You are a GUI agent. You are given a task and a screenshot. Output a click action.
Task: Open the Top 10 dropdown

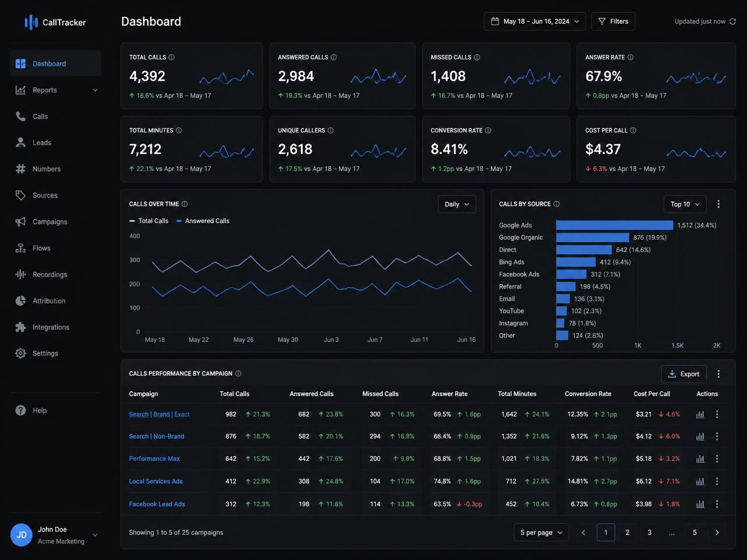click(685, 204)
